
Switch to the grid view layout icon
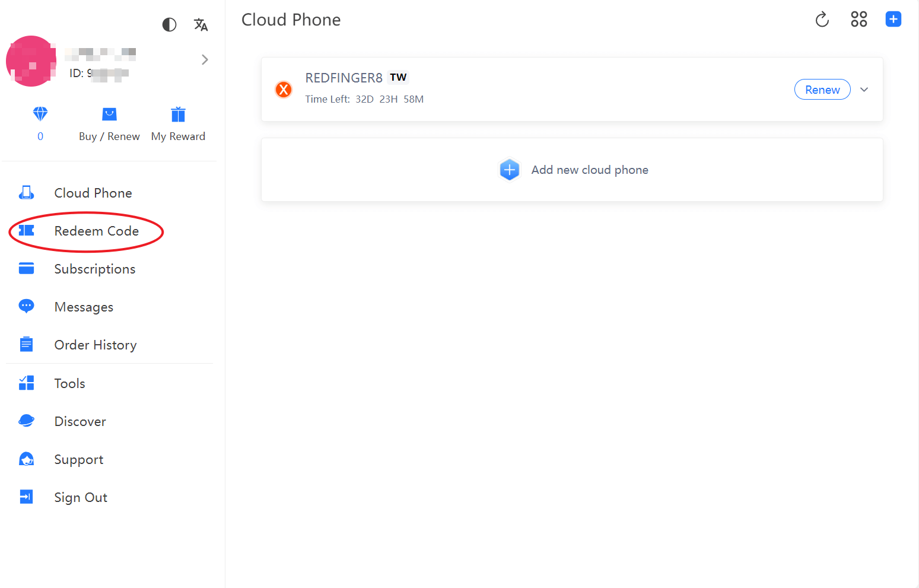coord(858,20)
